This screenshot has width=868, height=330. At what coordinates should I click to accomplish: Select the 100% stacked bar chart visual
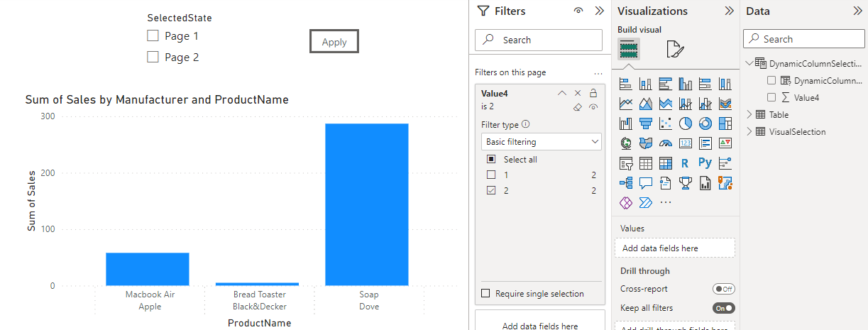pyautogui.click(x=705, y=84)
